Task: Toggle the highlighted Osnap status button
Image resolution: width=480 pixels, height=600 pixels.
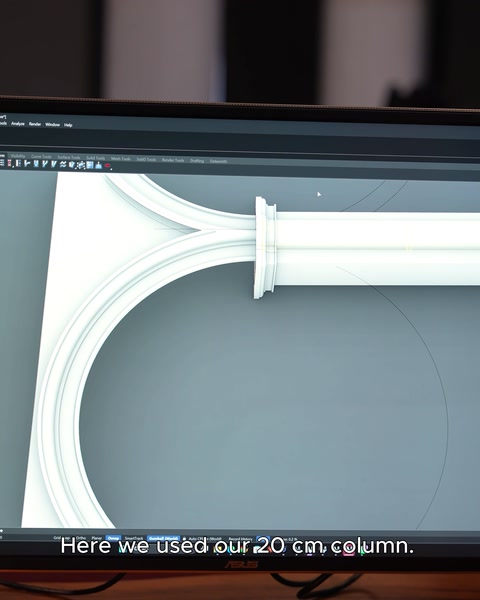Action: (113, 538)
